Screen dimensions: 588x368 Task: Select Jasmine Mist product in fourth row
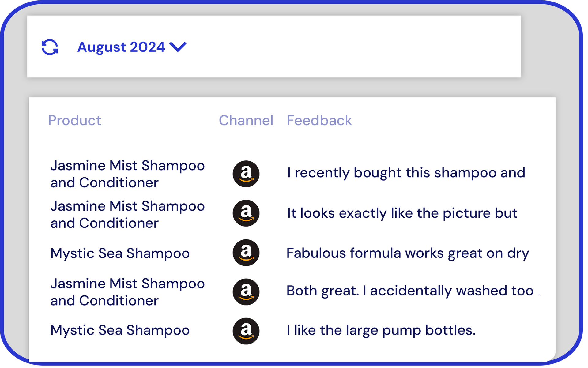pos(127,292)
